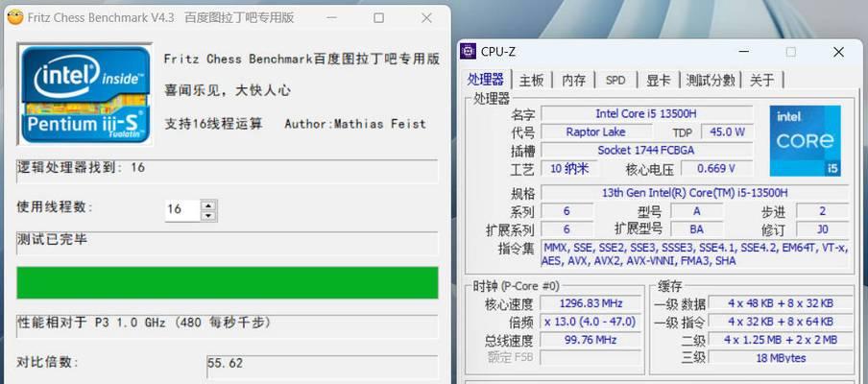Click L1 data cache value 4 x 48 KB + 8 x 32 KB
This screenshot has width=868, height=384.
click(x=781, y=303)
